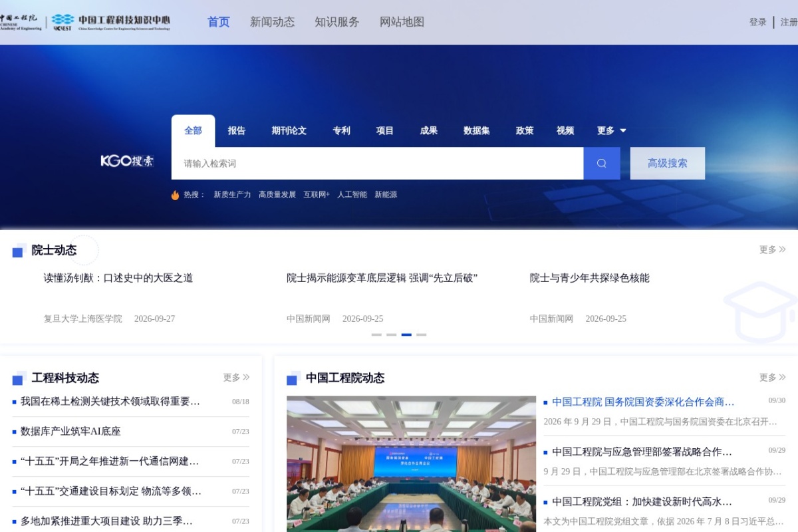Select the 期刊论文 search tab

point(289,130)
